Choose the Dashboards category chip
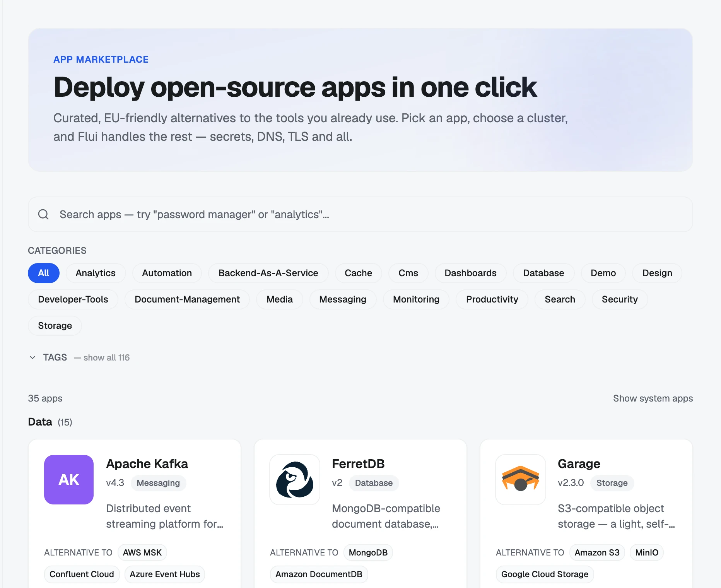The image size is (721, 588). point(470,273)
